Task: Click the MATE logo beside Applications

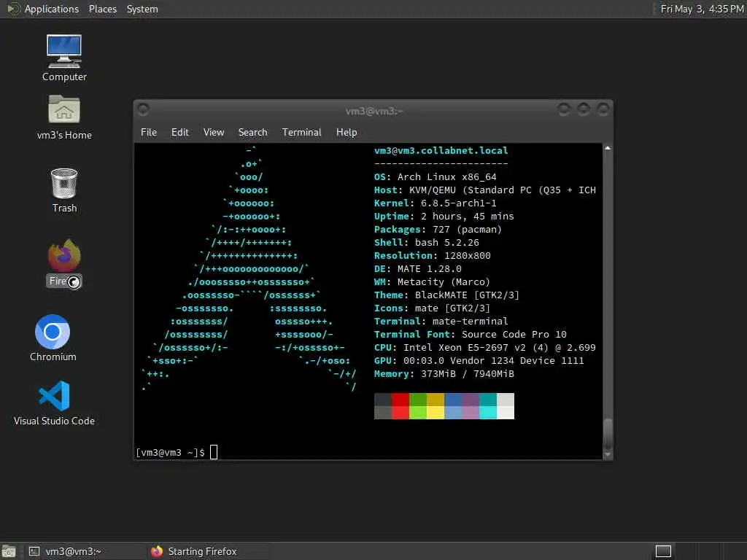Action: 13,9
